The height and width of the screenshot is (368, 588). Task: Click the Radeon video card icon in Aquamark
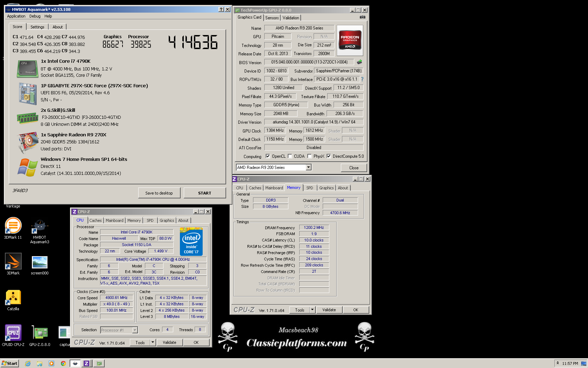[28, 142]
